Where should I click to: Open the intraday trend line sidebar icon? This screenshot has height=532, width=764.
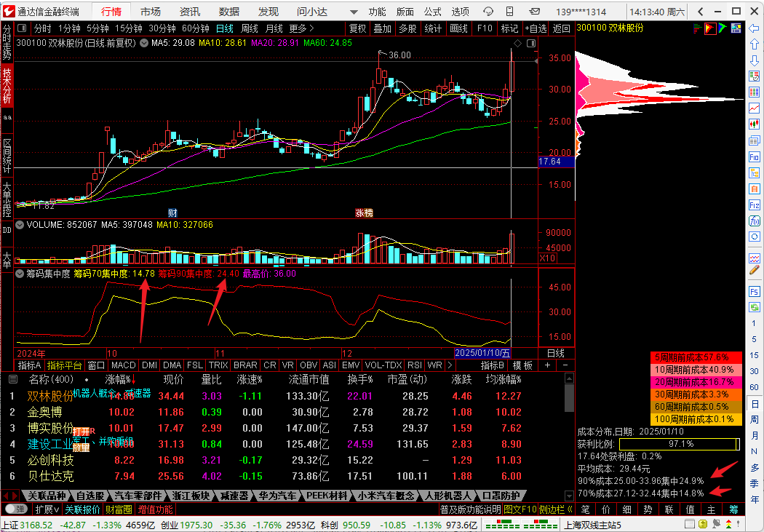pos(755,108)
